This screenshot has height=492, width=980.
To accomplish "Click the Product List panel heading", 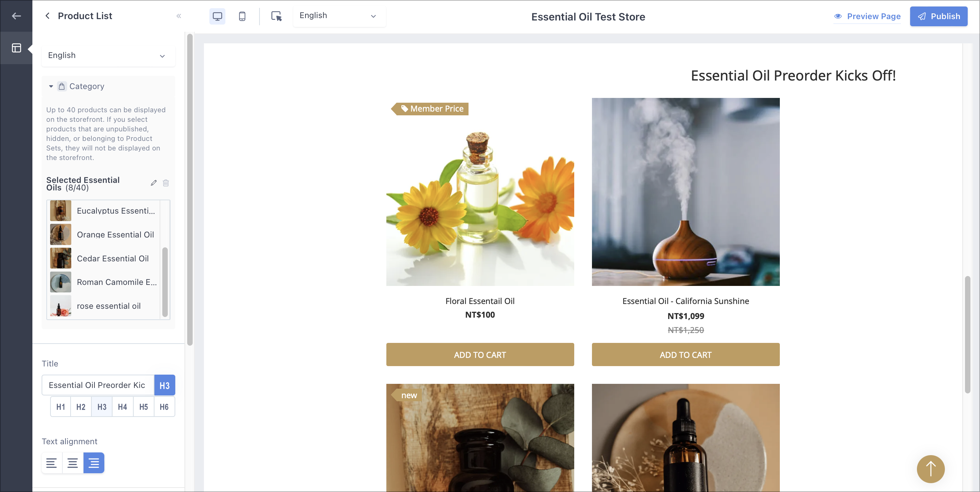I will coord(85,16).
